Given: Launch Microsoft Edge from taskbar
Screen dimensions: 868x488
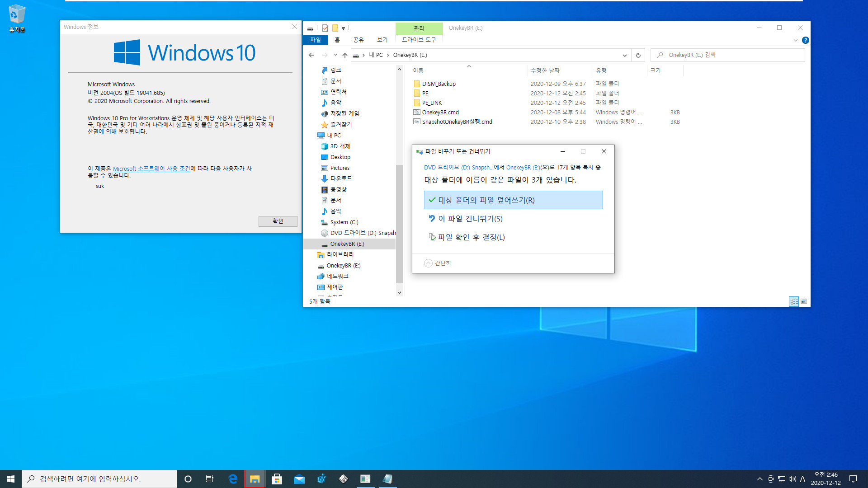Looking at the screenshot, I should tap(233, 479).
